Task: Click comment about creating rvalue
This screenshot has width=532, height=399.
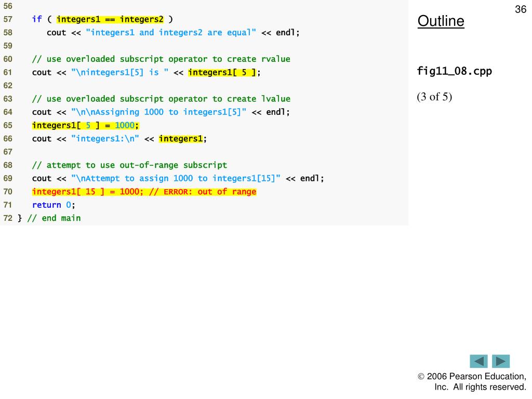Action: (x=161, y=59)
